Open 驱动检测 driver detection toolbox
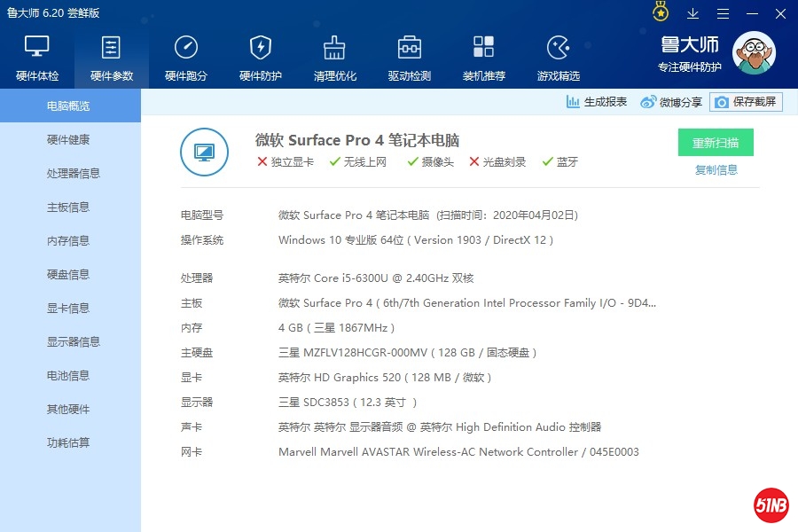This screenshot has width=798, height=532. tap(410, 58)
